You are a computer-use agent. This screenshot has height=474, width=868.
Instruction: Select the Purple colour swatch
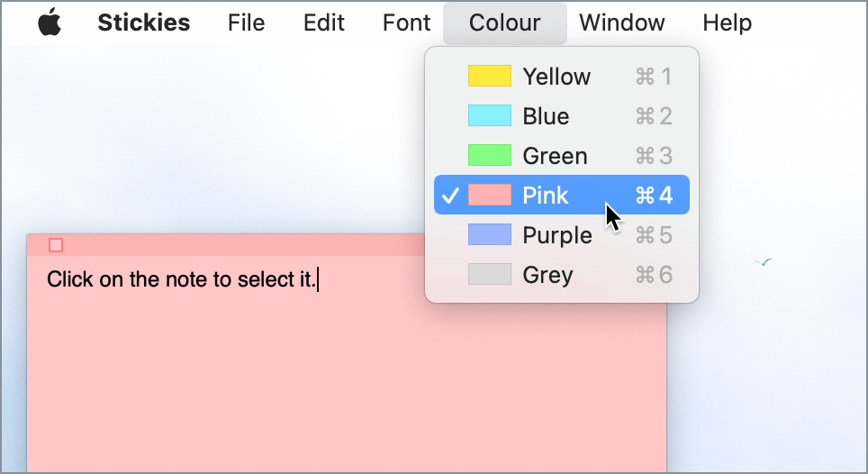pos(489,235)
